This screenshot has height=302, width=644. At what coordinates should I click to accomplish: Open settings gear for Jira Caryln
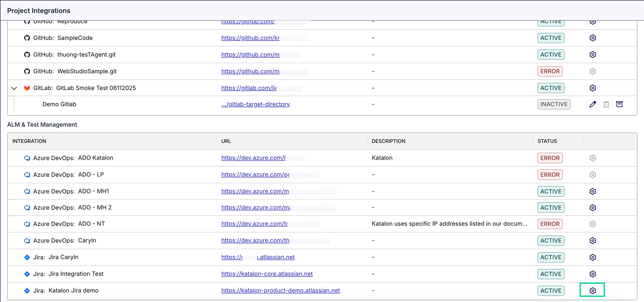click(592, 257)
